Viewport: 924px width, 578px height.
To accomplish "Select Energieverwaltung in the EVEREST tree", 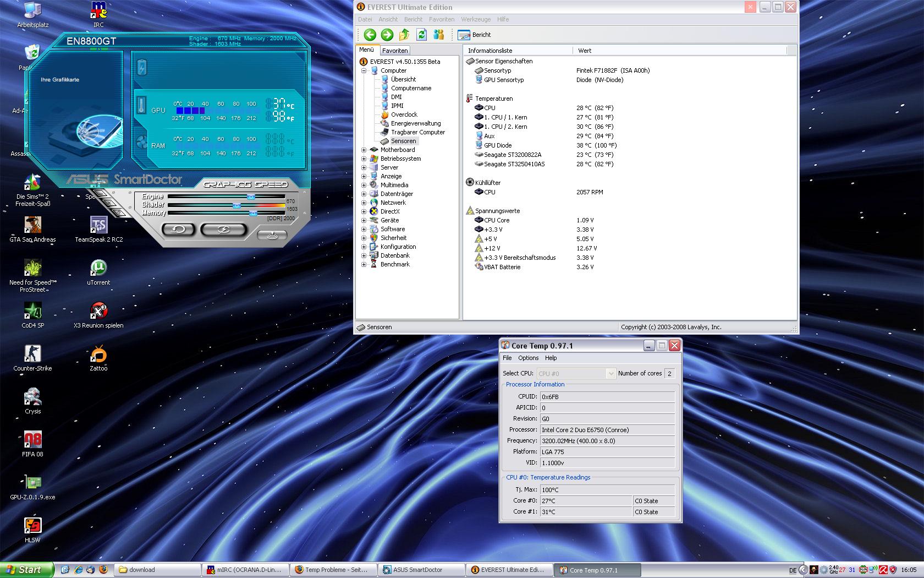I will tap(416, 123).
